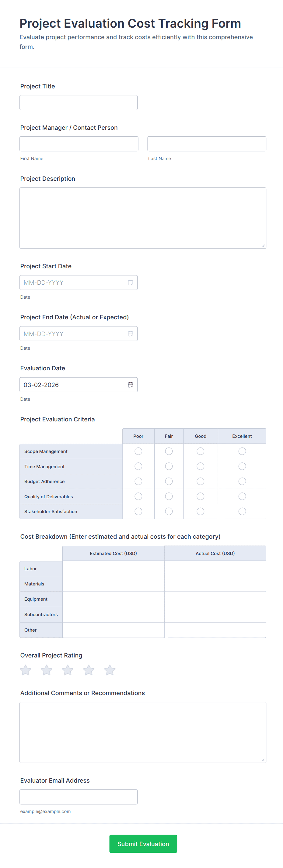This screenshot has width=283, height=868.
Task: Click the Materials Actual Cost cell
Action: 215,584
